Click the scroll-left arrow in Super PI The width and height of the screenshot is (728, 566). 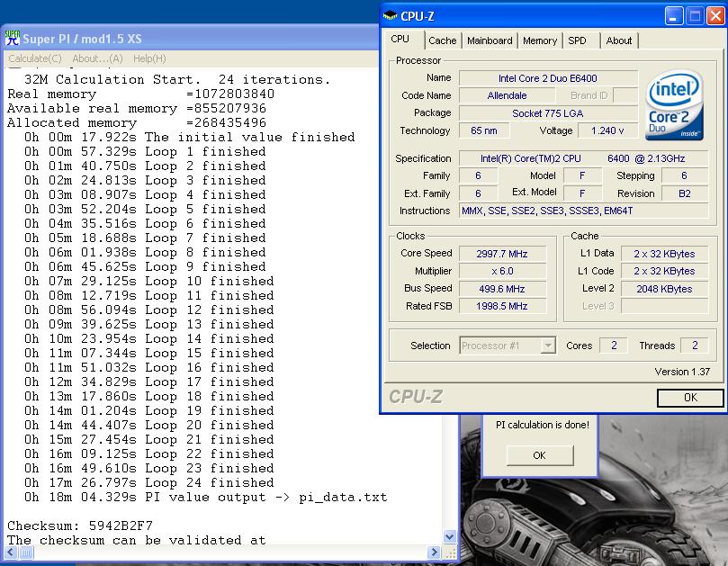[11, 553]
